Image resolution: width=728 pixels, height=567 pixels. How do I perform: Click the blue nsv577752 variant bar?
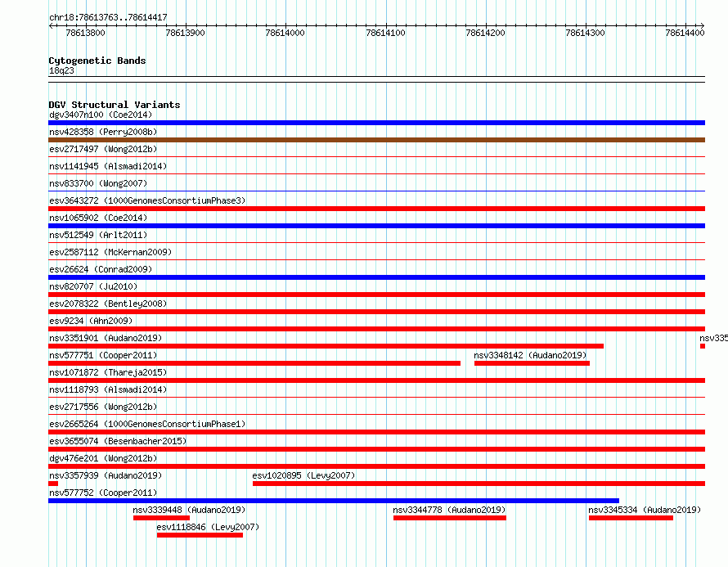pos(334,501)
